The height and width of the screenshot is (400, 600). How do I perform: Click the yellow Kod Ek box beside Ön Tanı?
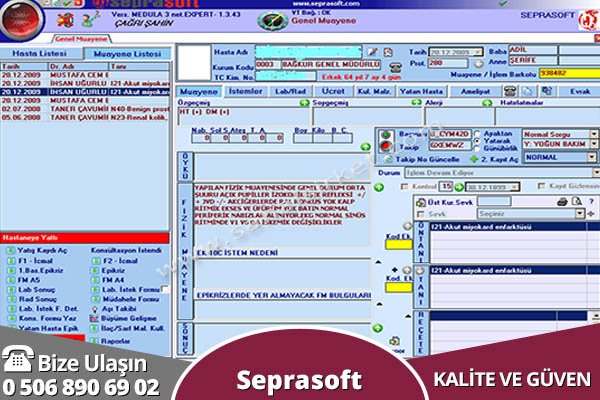[x=399, y=244]
